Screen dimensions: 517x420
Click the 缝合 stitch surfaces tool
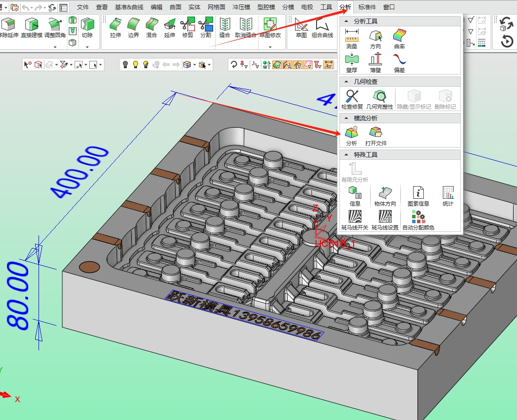tap(224, 28)
